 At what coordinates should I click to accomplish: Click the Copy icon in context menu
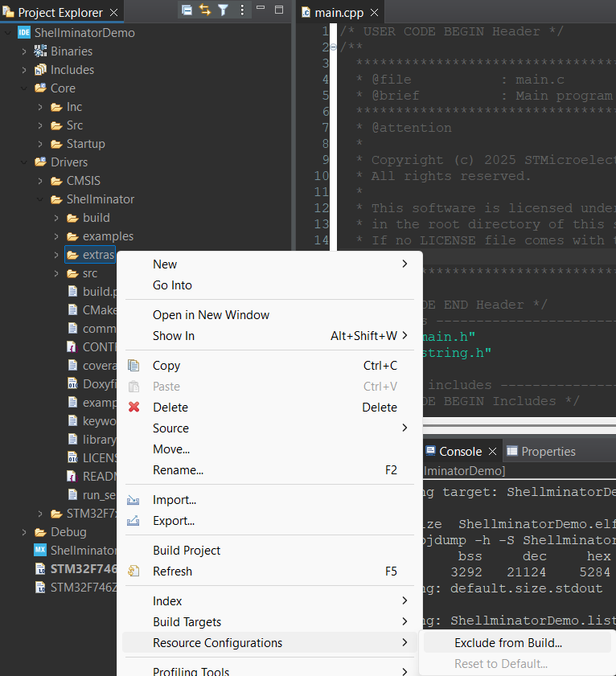[133, 366]
